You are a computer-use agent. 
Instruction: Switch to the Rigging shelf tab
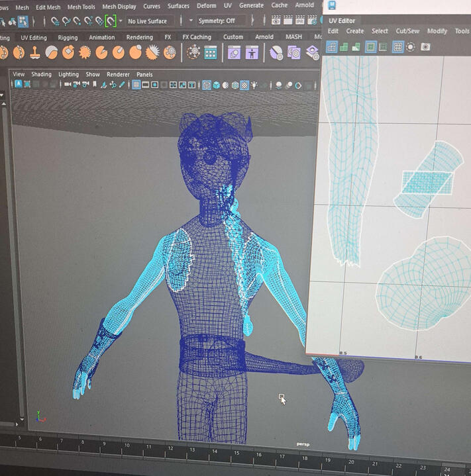click(68, 38)
